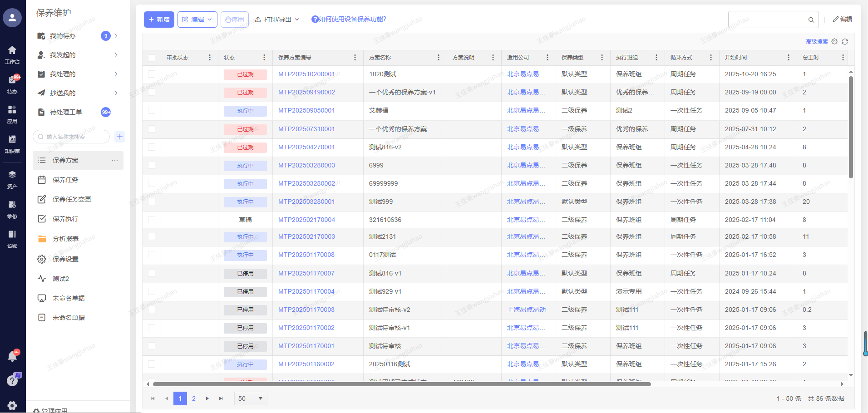Select 保养任务 in the sidebar menu
This screenshot has width=868, height=413.
(65, 180)
